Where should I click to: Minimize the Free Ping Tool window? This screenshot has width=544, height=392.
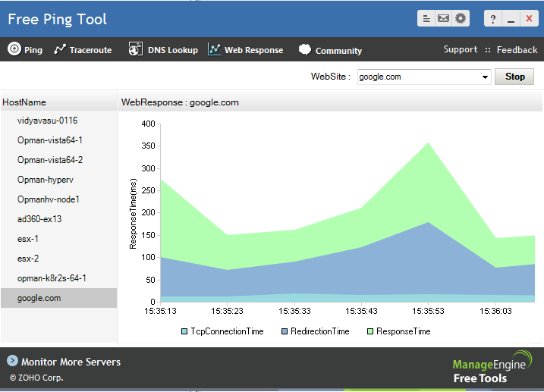(x=511, y=19)
